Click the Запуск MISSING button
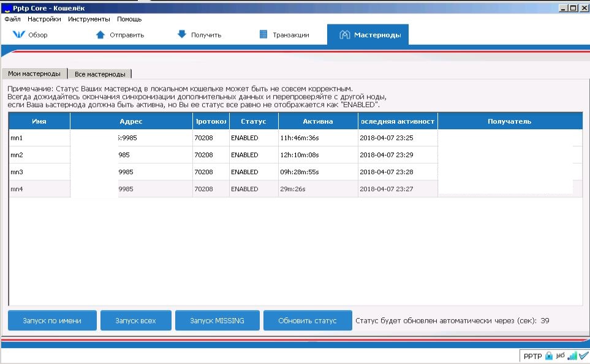Viewport: 590px width, 364px height. [217, 320]
